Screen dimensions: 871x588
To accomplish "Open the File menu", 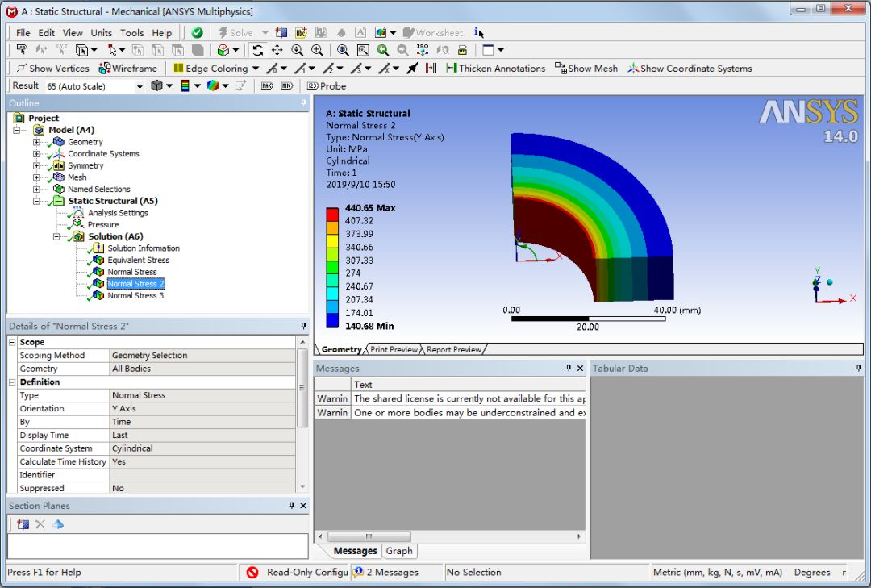I will point(23,33).
